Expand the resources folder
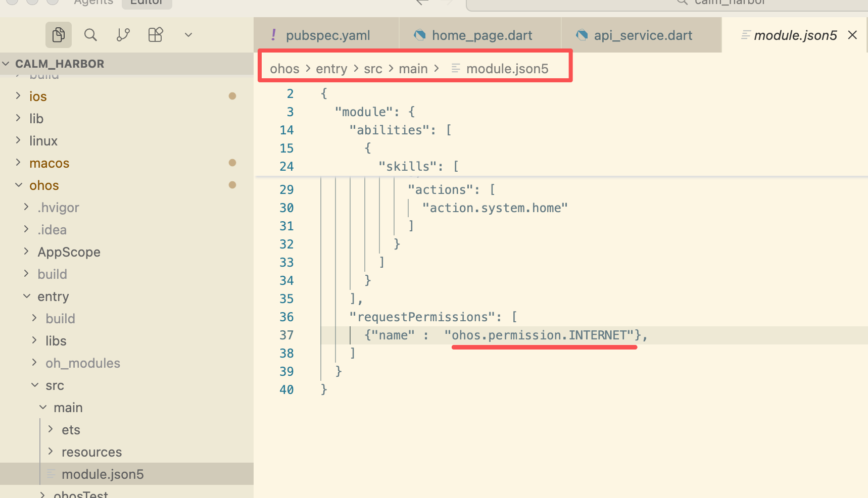Image resolution: width=868 pixels, height=498 pixels. click(x=127, y=452)
